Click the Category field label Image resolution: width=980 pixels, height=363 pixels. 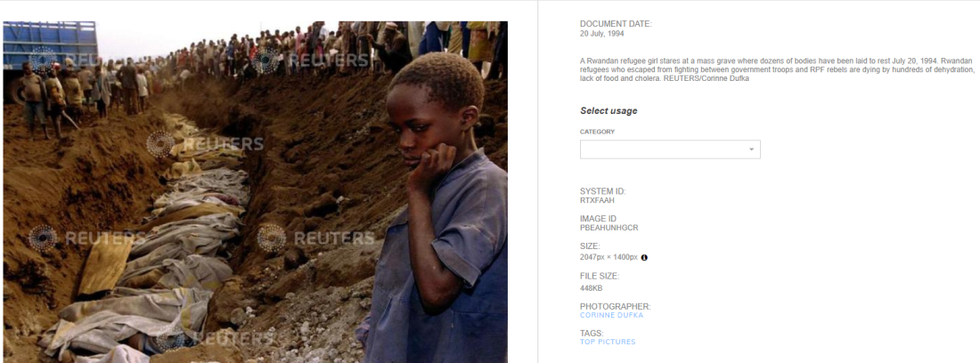(x=597, y=132)
